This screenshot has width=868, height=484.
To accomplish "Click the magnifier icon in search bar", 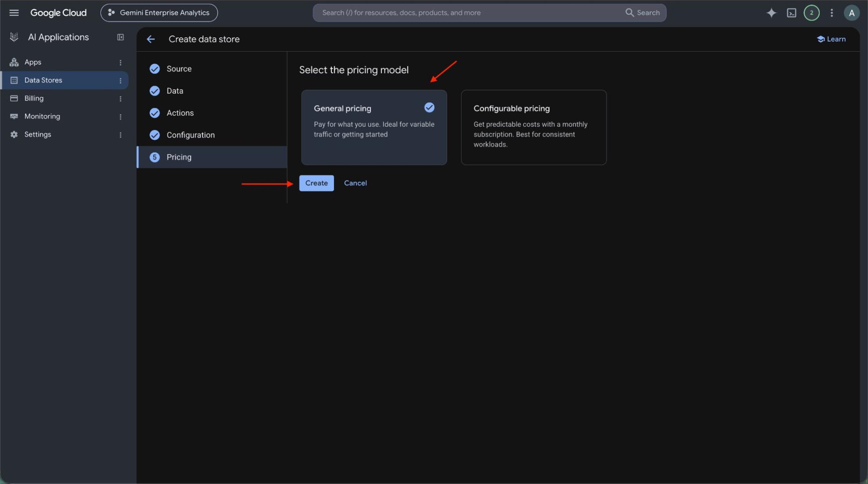I will point(630,13).
